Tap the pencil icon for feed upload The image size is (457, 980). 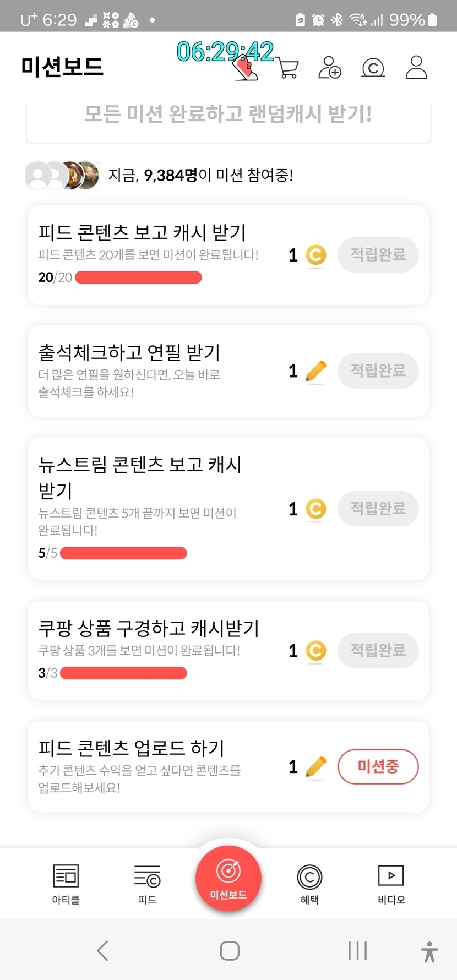315,766
